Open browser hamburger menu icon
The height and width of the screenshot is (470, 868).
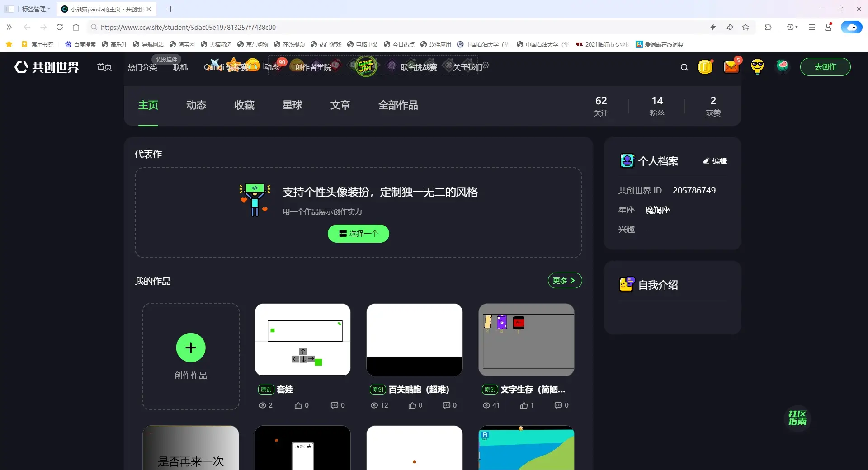(812, 27)
